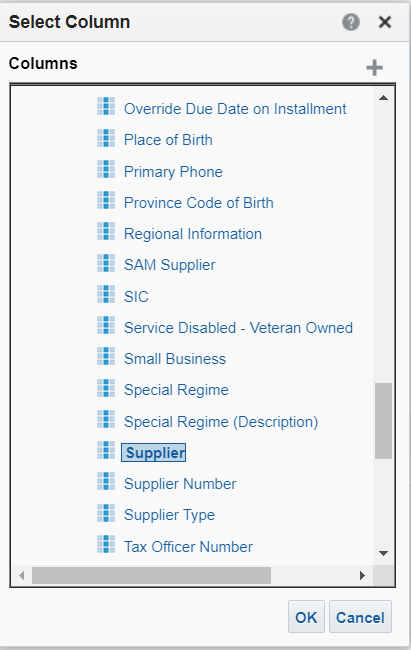Click the grid icon next to Supplier Type
Screen dimensions: 411x650
[x=106, y=513]
